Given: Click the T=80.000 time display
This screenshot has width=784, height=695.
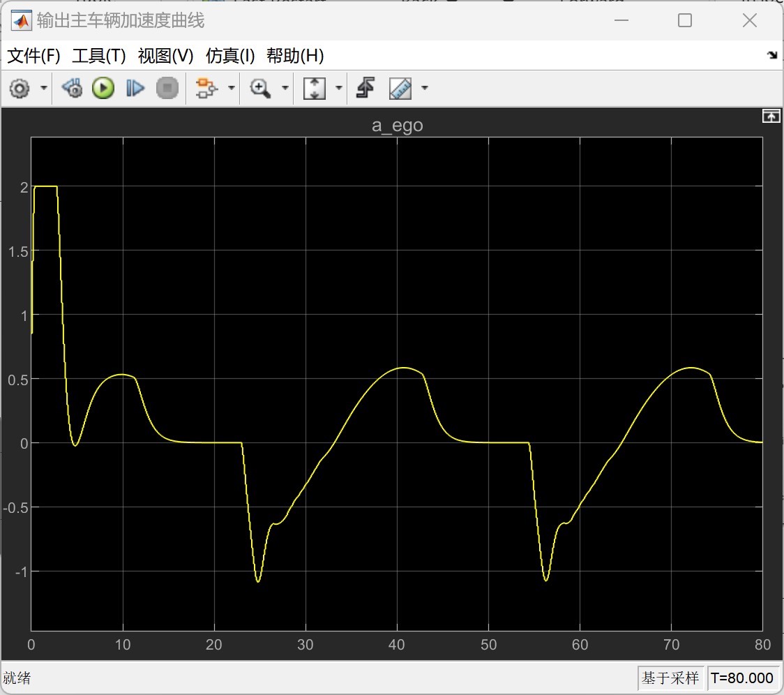Looking at the screenshot, I should click(x=744, y=678).
